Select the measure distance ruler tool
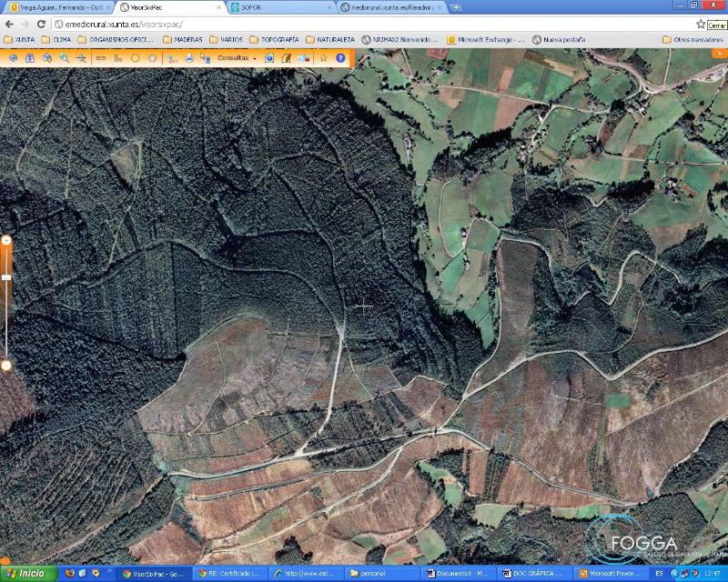The image size is (728, 582). [x=100, y=57]
